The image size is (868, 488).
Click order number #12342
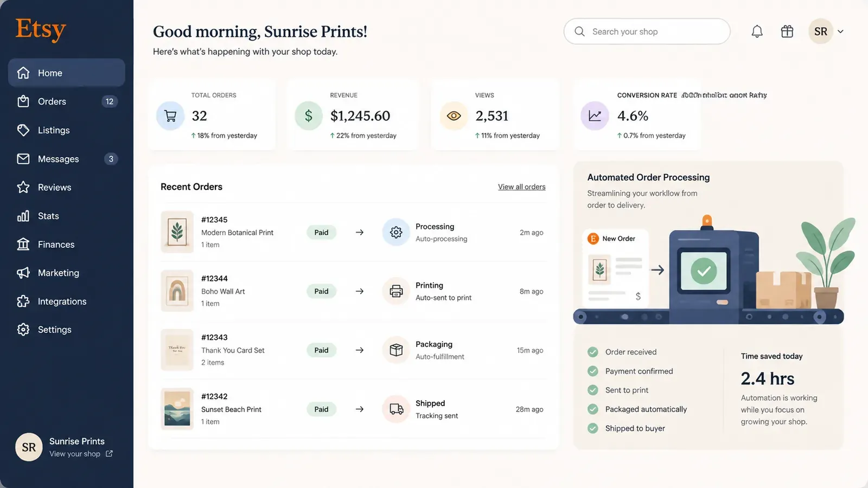214,396
